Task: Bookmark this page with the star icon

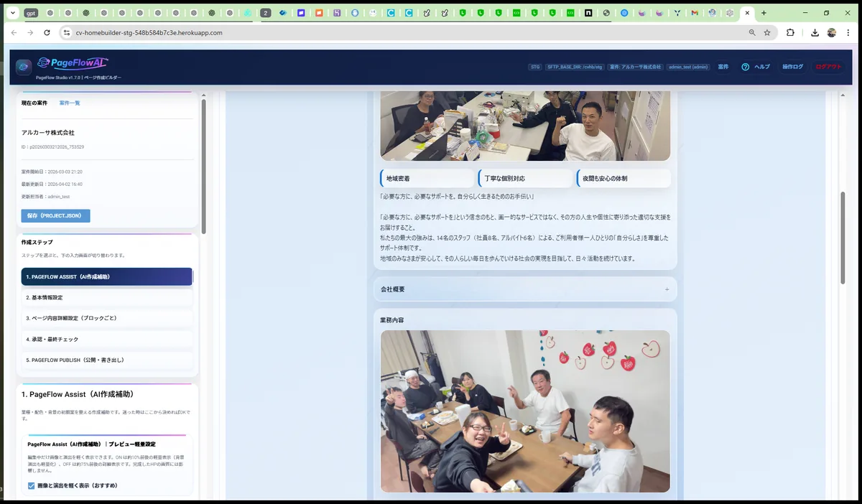Action: pyautogui.click(x=767, y=32)
